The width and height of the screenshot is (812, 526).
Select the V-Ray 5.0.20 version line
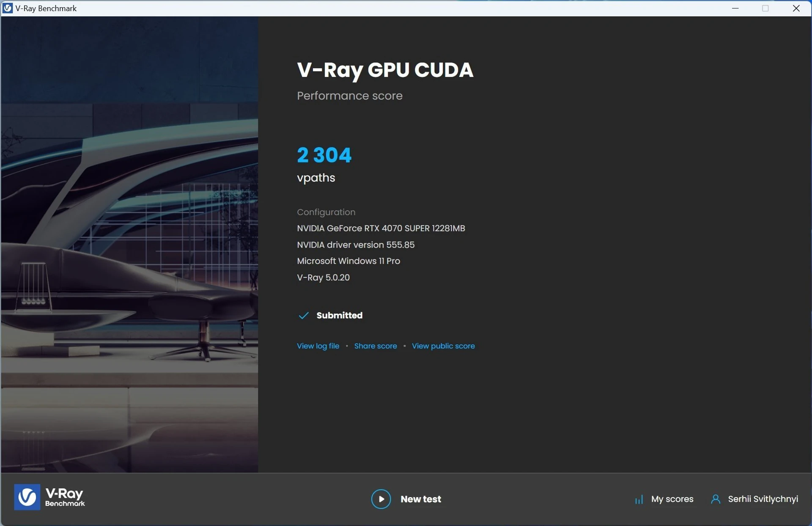click(323, 277)
